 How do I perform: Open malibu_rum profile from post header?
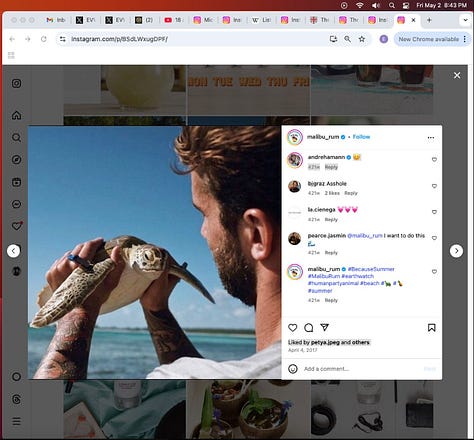(x=323, y=137)
